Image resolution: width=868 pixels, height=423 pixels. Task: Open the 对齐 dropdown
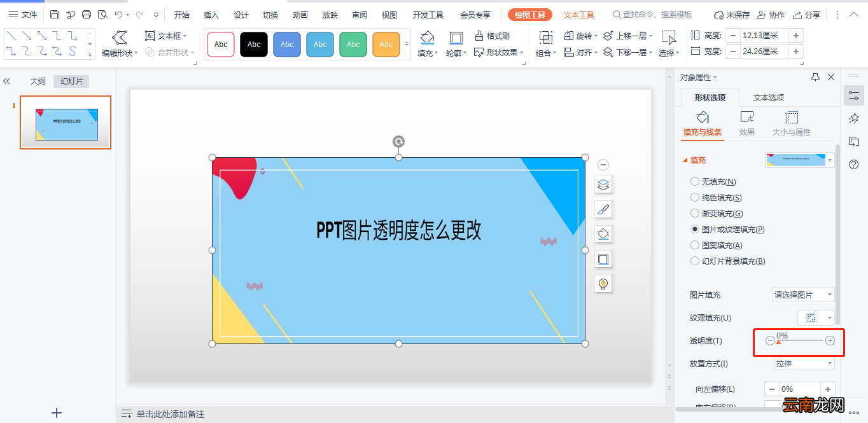pyautogui.click(x=582, y=52)
